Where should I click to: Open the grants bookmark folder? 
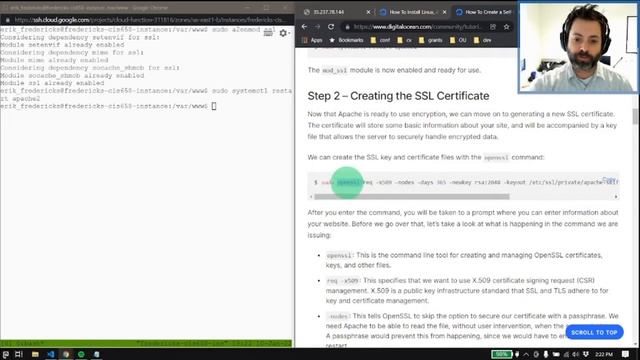[431, 40]
